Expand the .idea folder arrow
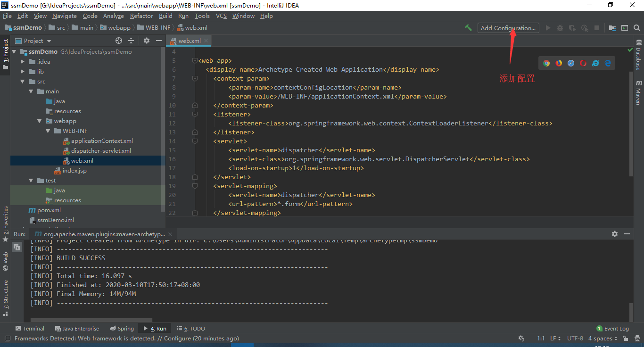The image size is (644, 347). click(x=23, y=62)
